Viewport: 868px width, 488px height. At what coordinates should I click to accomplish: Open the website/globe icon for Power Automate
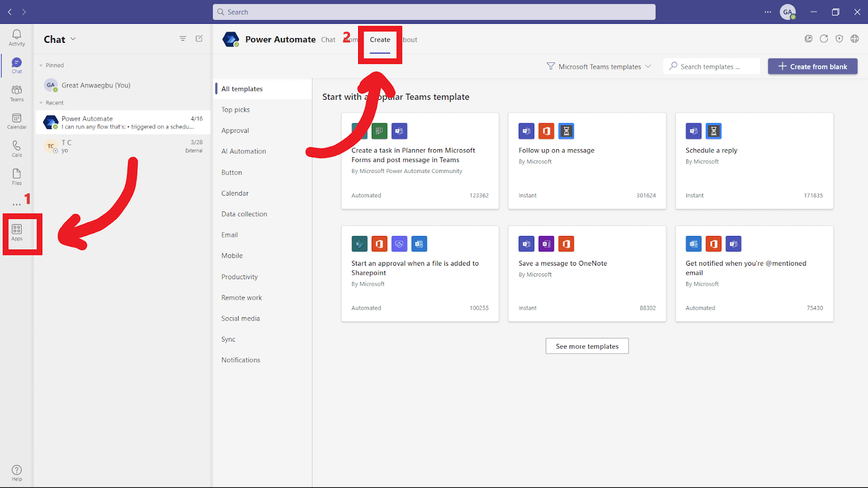pos(854,38)
